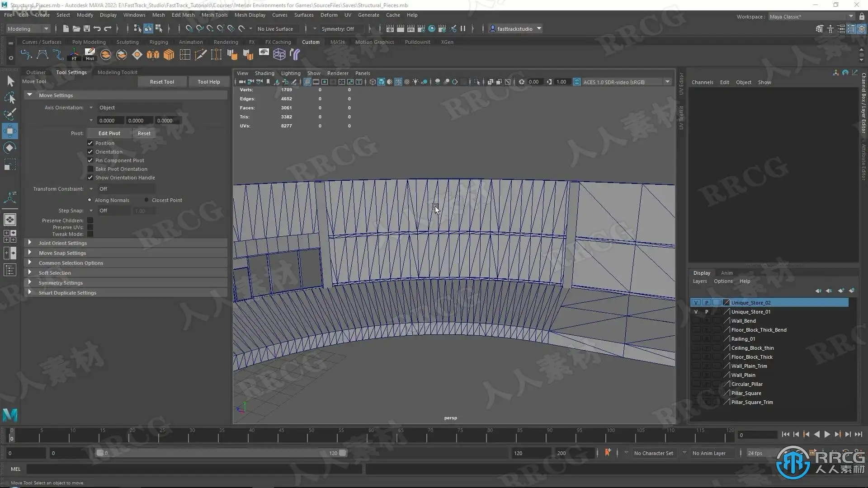This screenshot has width=868, height=488.
Task: Click the Unique_Store_02 layer color swatch
Action: 726,303
